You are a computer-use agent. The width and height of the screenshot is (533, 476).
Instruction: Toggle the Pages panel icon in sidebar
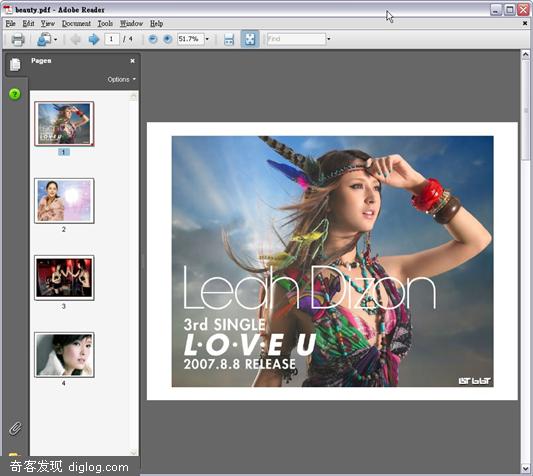point(15,65)
